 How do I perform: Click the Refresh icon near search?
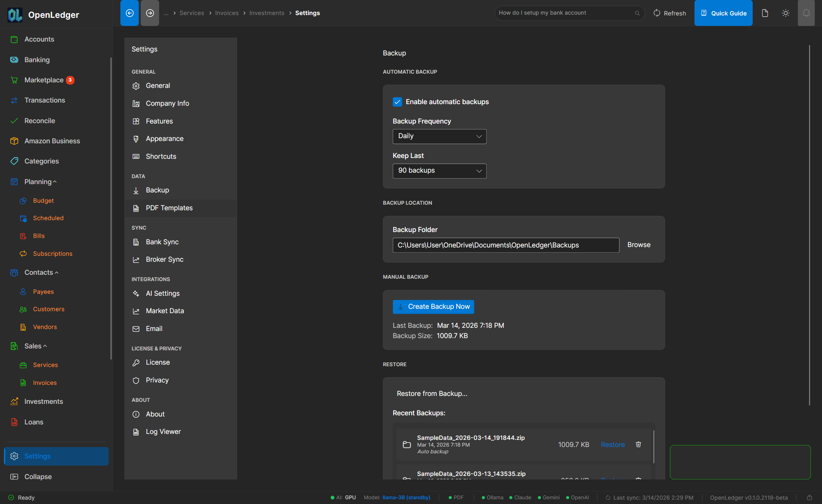(656, 13)
